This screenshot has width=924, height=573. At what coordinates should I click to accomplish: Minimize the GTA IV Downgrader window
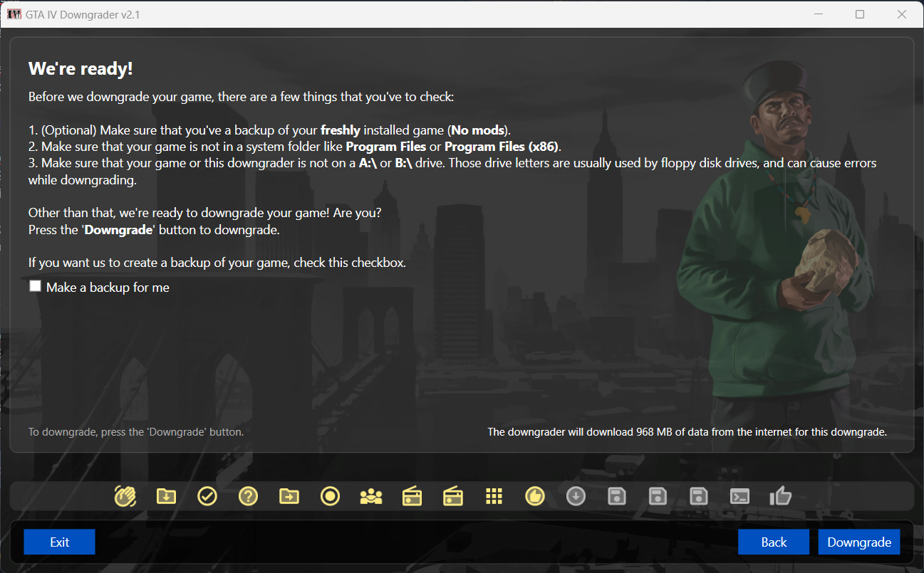pyautogui.click(x=819, y=14)
